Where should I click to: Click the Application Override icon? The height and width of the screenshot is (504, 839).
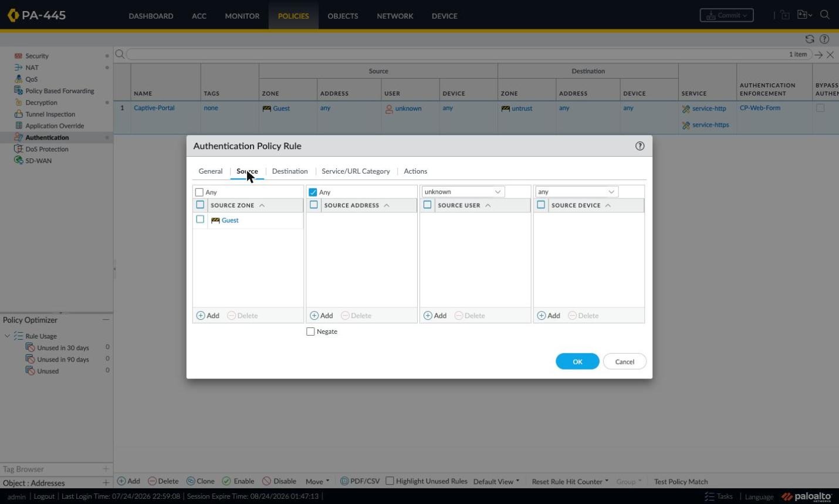(x=18, y=126)
